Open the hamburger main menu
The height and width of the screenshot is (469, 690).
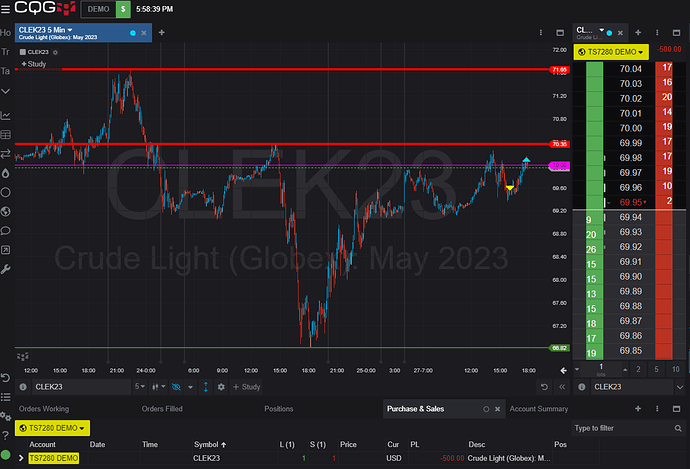pyautogui.click(x=5, y=9)
